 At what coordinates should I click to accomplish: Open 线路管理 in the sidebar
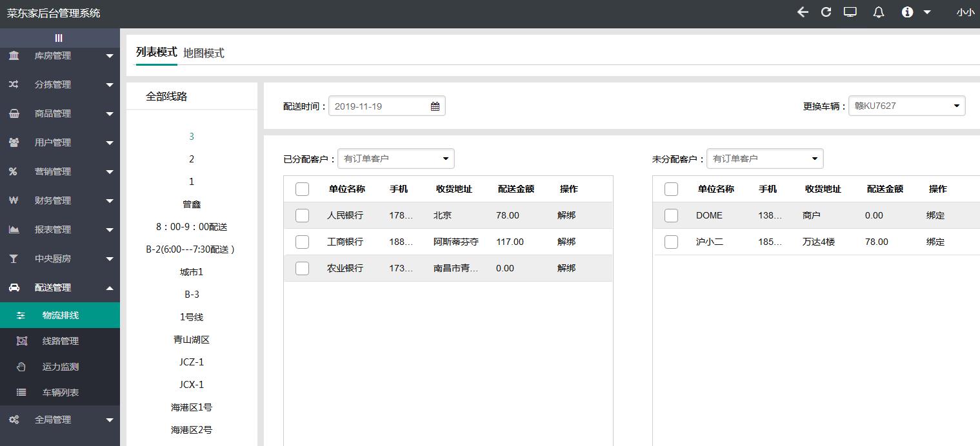(60, 341)
